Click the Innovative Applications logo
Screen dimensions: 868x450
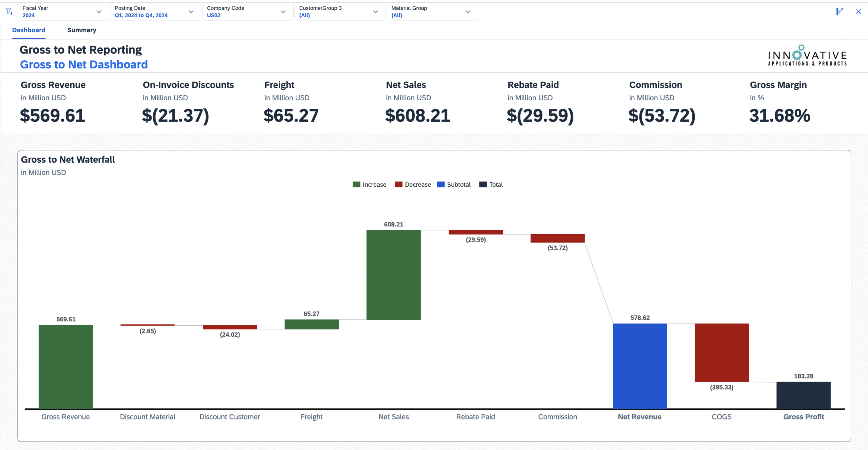click(807, 56)
